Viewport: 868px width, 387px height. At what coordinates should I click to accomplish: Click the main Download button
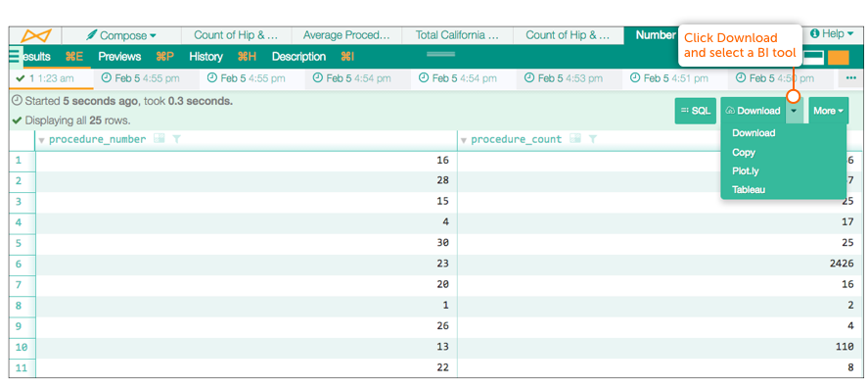coord(753,111)
